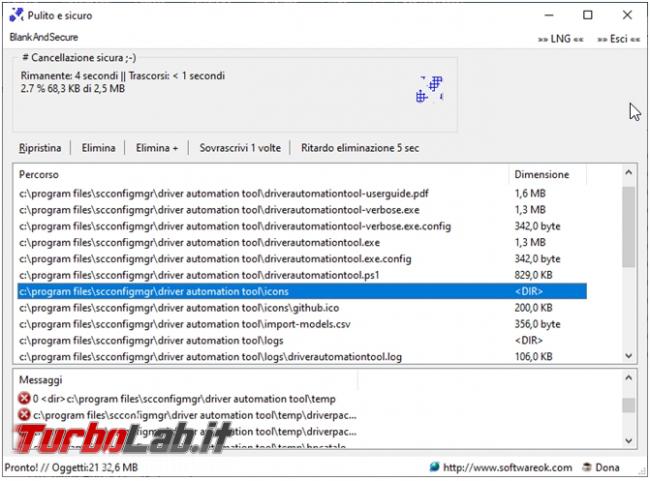
Task: Open Sovrascrivi 1 volte option
Action: coord(240,148)
